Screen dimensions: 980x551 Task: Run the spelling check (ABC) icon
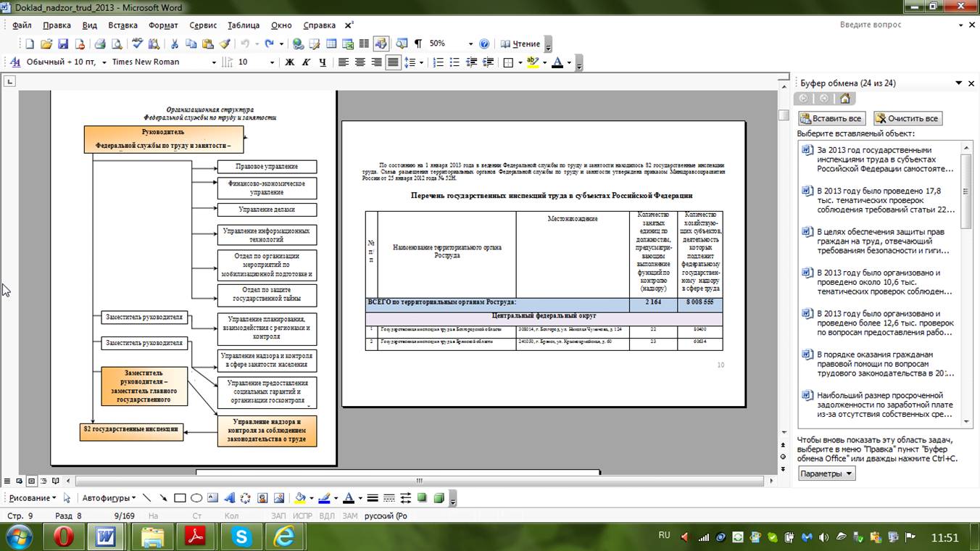[x=137, y=43]
